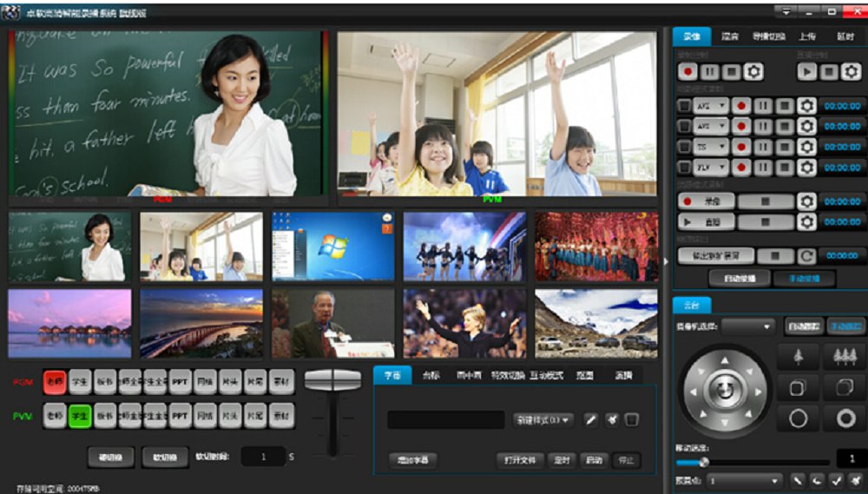Image resolution: width=868 pixels, height=494 pixels.
Task: Select the red active button in PGM row
Action: click(55, 382)
